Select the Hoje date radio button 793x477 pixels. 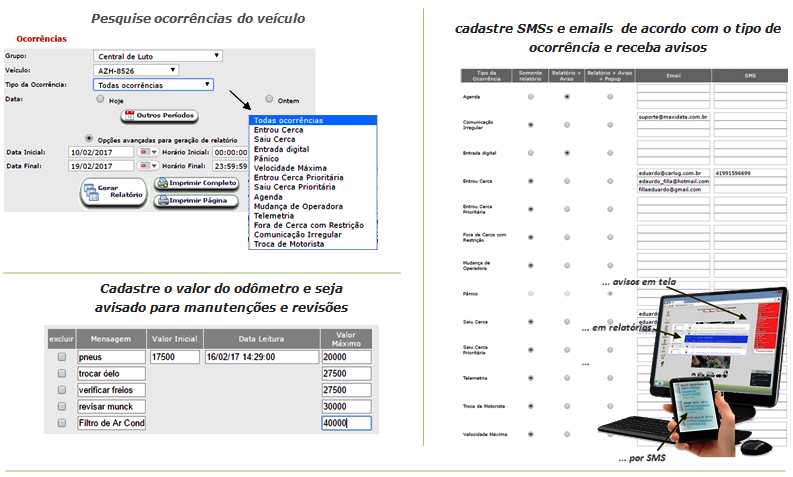click(x=100, y=99)
